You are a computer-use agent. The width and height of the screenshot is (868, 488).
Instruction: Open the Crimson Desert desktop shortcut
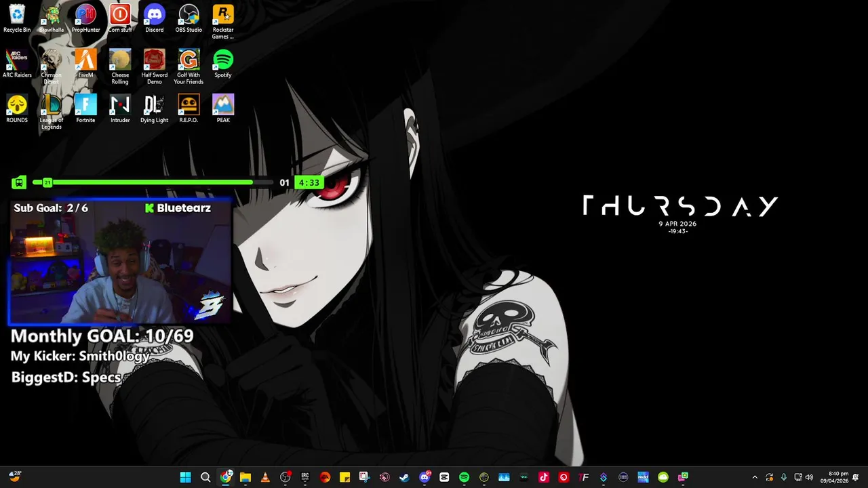(x=51, y=67)
